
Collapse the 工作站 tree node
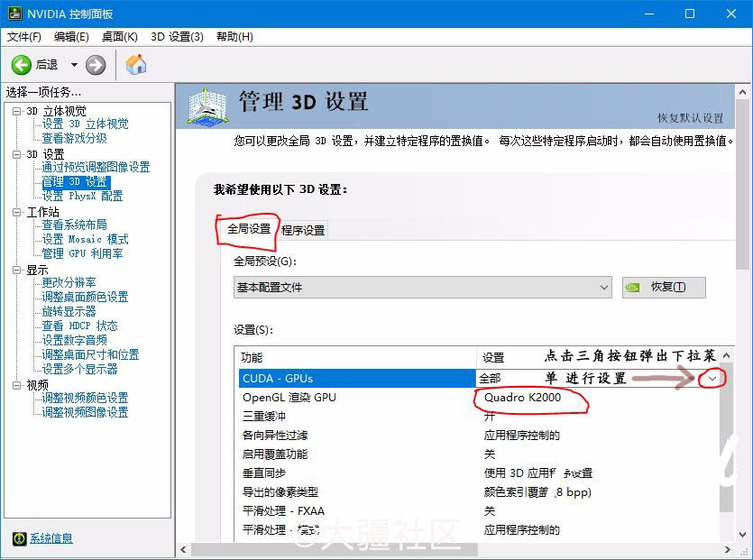coord(17,212)
